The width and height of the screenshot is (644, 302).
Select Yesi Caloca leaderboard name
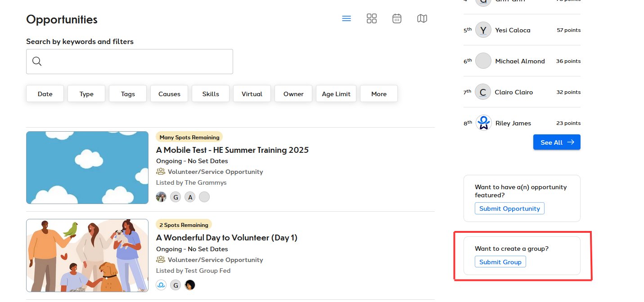click(513, 30)
